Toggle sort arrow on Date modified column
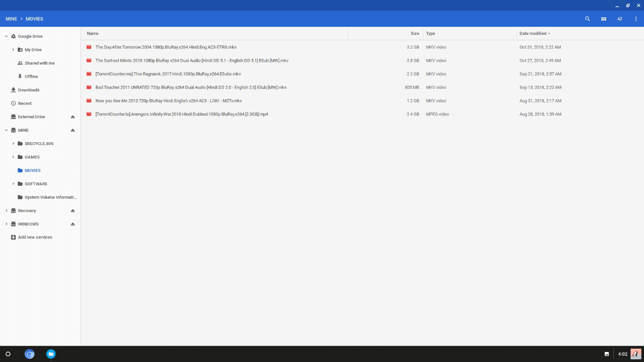The image size is (644, 362). pyautogui.click(x=549, y=34)
